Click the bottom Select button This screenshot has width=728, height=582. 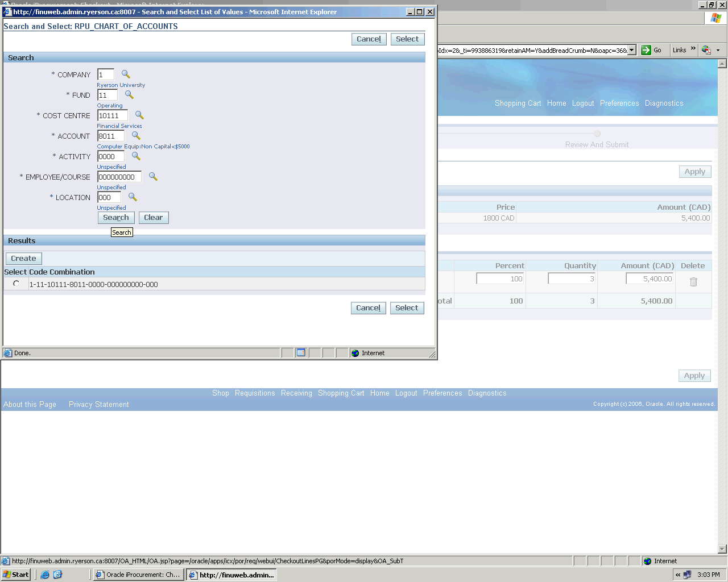pyautogui.click(x=407, y=308)
